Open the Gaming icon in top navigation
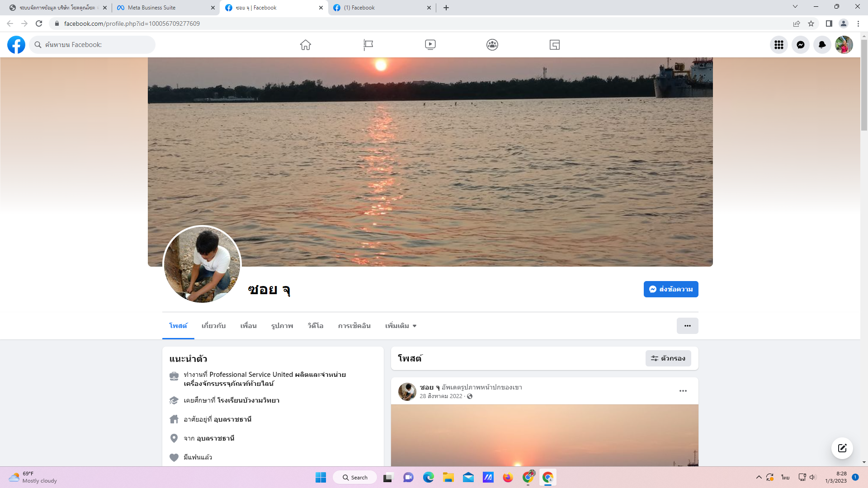Screen dimensions: 868x488 tap(555, 45)
